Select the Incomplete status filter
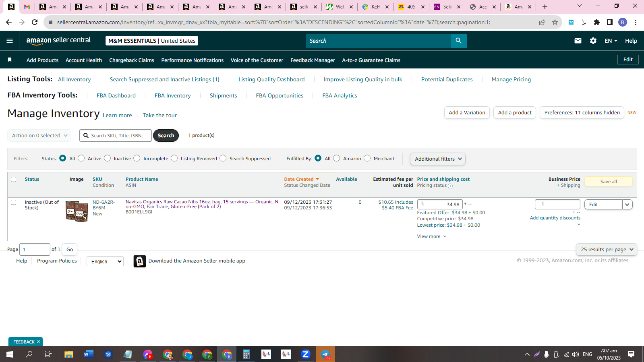 coord(137,158)
